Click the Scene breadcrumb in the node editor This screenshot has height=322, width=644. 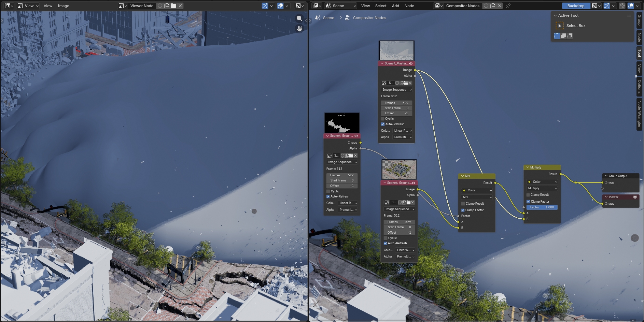(x=328, y=18)
